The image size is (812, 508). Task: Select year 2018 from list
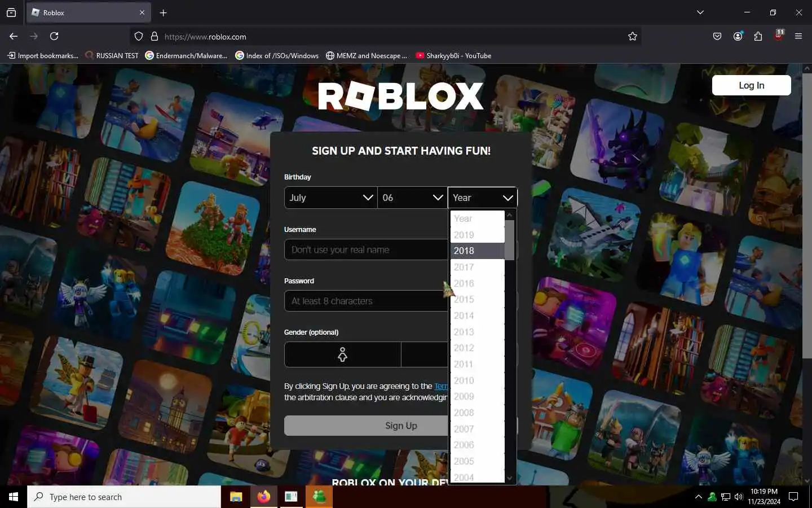coord(477,251)
